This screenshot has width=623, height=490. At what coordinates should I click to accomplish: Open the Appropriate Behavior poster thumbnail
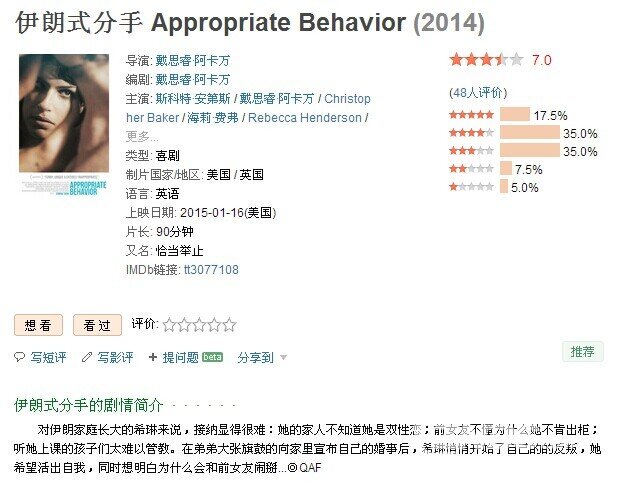tap(64, 125)
